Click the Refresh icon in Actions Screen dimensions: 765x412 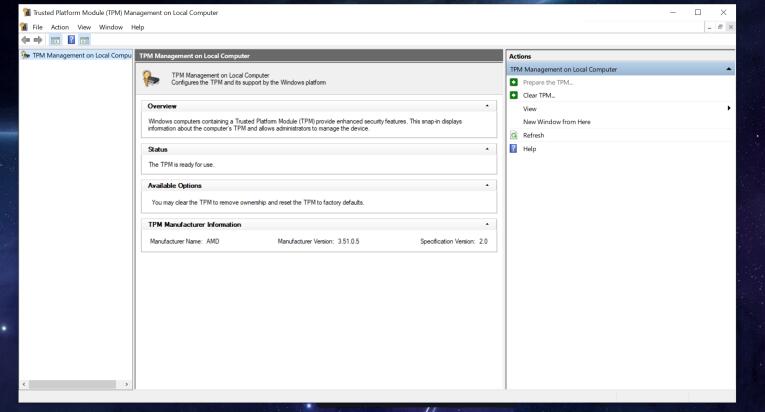[514, 135]
